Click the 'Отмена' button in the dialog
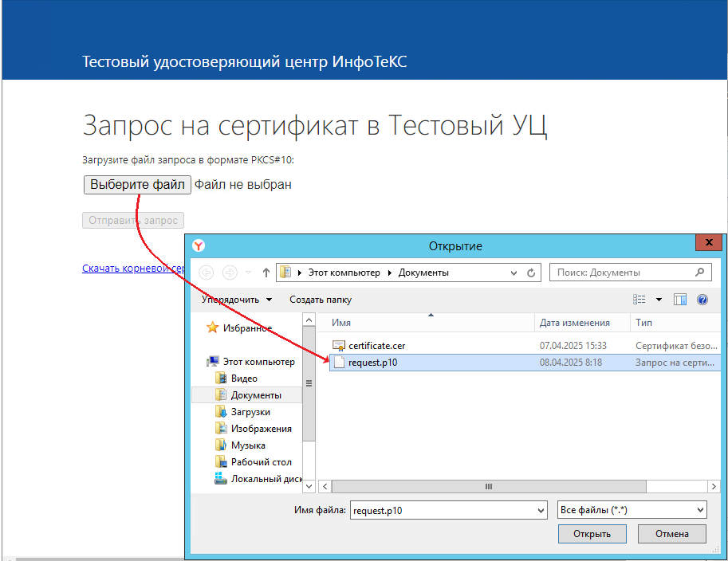The width and height of the screenshot is (728, 561). 672,534
